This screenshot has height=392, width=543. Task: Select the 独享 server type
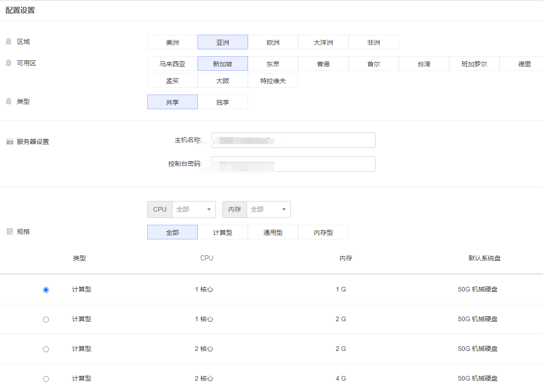pyautogui.click(x=223, y=102)
